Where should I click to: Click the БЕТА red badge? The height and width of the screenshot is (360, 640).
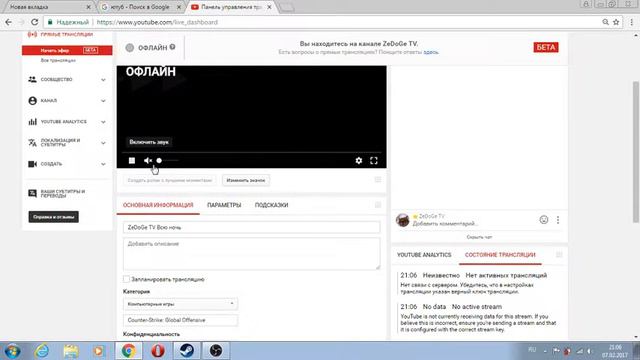pyautogui.click(x=546, y=47)
